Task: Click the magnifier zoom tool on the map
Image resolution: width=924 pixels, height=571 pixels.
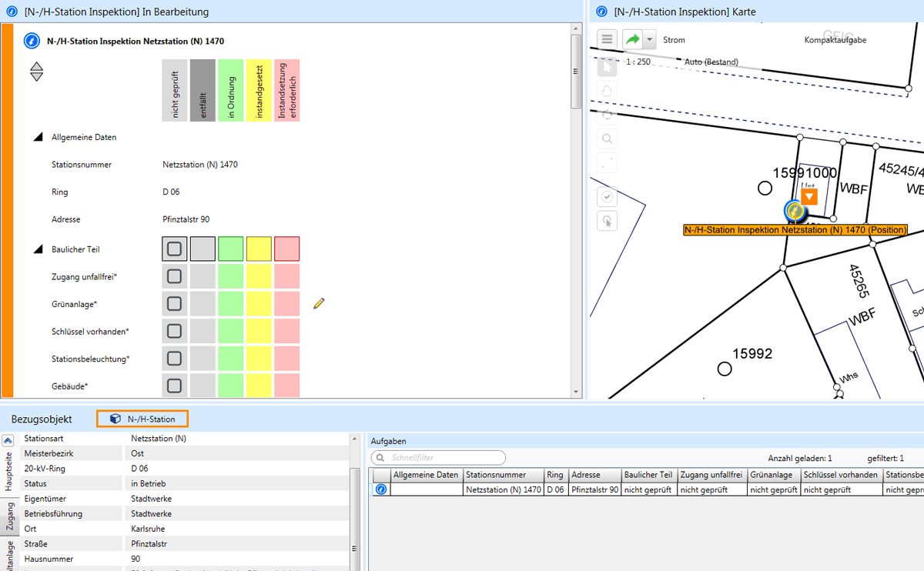Action: 608,139
